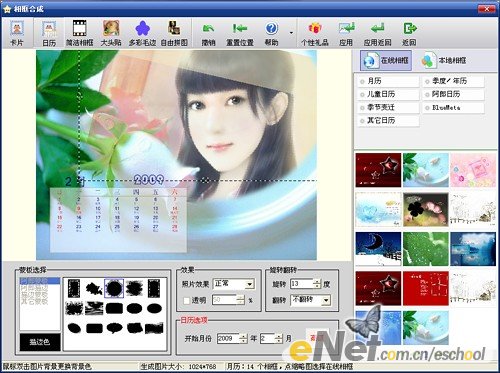Expand the small arrow beside 帮助
This screenshot has height=373, width=500.
pos(291,33)
